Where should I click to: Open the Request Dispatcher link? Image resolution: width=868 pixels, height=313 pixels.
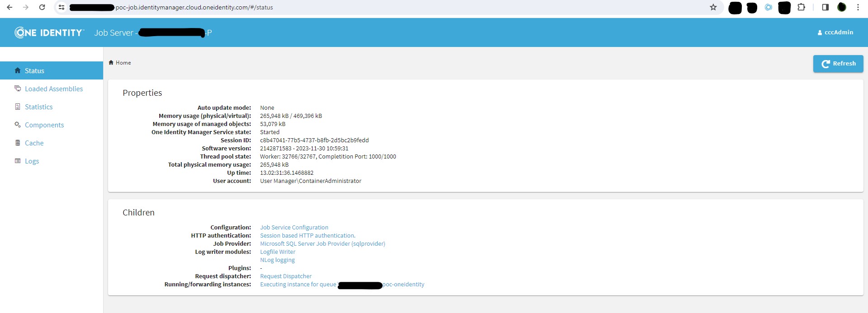[286, 276]
